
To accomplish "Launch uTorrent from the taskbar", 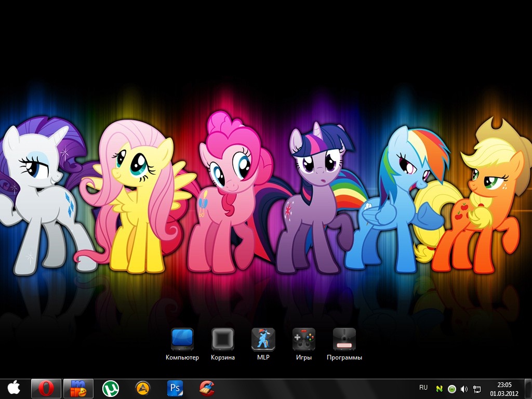I will click(x=111, y=389).
